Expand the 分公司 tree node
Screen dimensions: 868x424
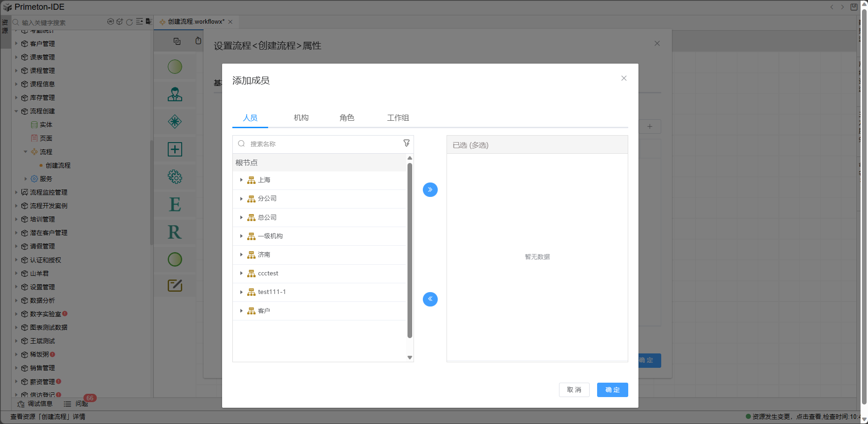(x=241, y=199)
